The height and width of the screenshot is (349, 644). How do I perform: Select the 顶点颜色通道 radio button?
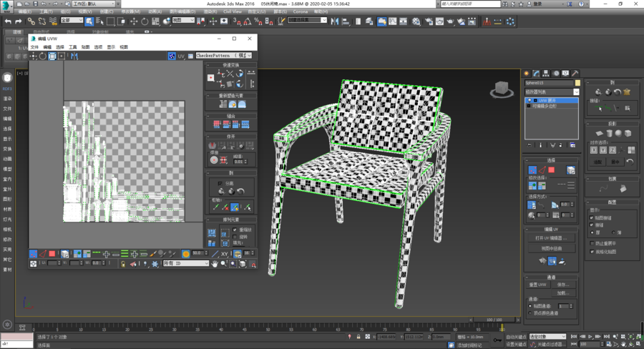point(530,313)
